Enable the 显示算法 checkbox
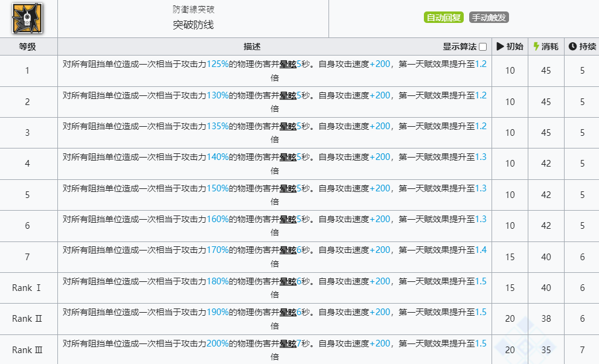 pyautogui.click(x=483, y=46)
